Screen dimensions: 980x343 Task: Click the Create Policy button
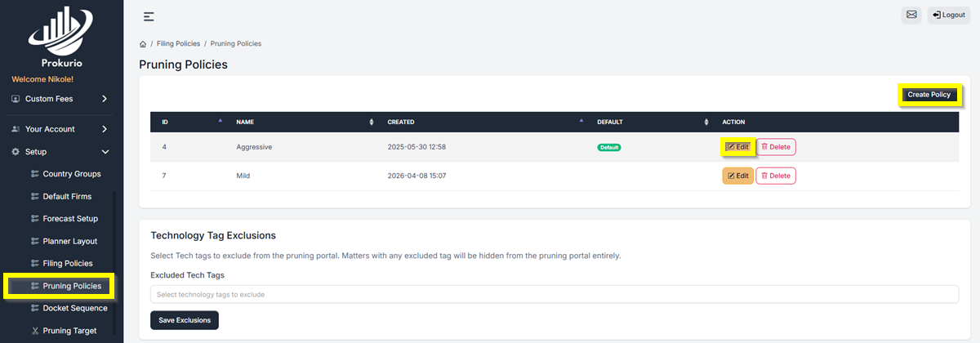pyautogui.click(x=929, y=95)
